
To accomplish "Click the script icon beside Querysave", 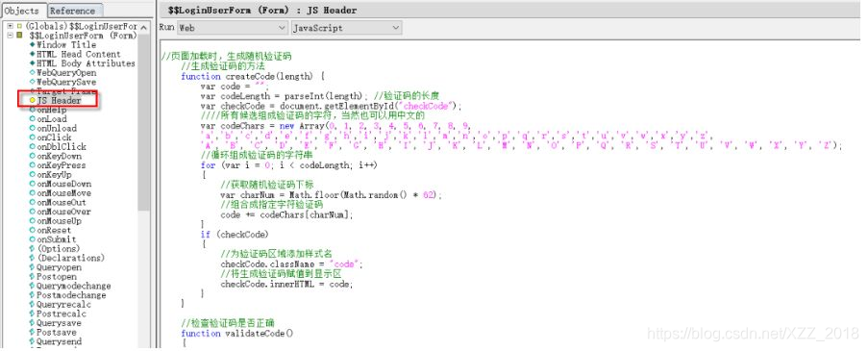I will (x=32, y=323).
